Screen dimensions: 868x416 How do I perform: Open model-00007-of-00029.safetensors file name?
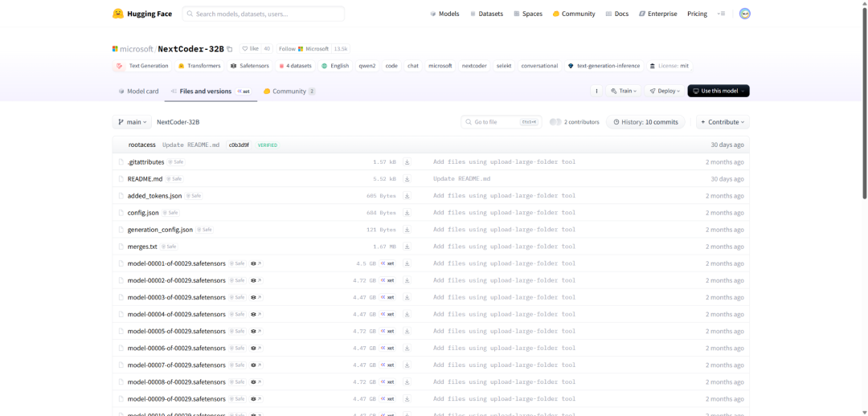[x=177, y=365]
